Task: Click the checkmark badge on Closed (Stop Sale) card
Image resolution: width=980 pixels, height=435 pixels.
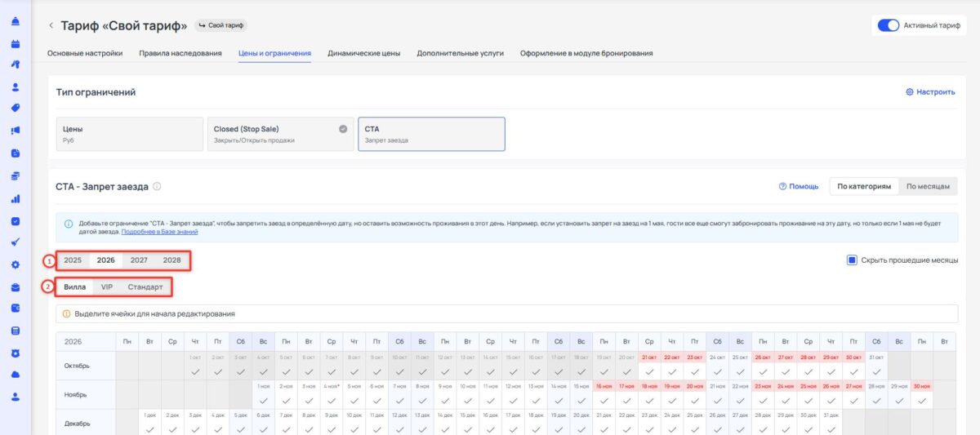Action: tap(343, 129)
